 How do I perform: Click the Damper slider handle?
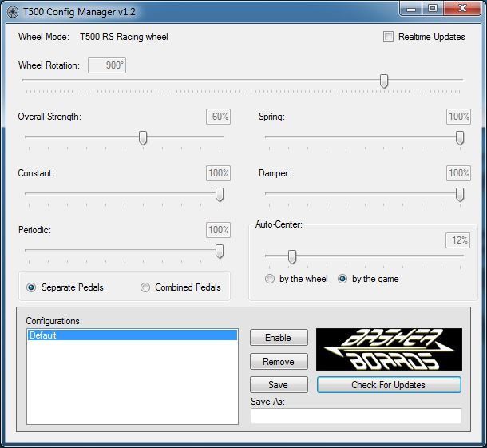pyautogui.click(x=460, y=195)
